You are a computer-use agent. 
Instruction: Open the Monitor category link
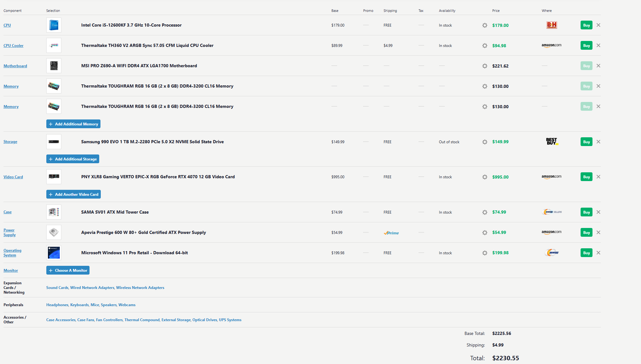(x=11, y=270)
